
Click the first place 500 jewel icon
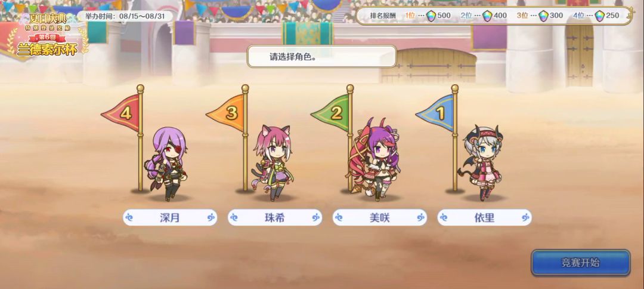pyautogui.click(x=431, y=16)
